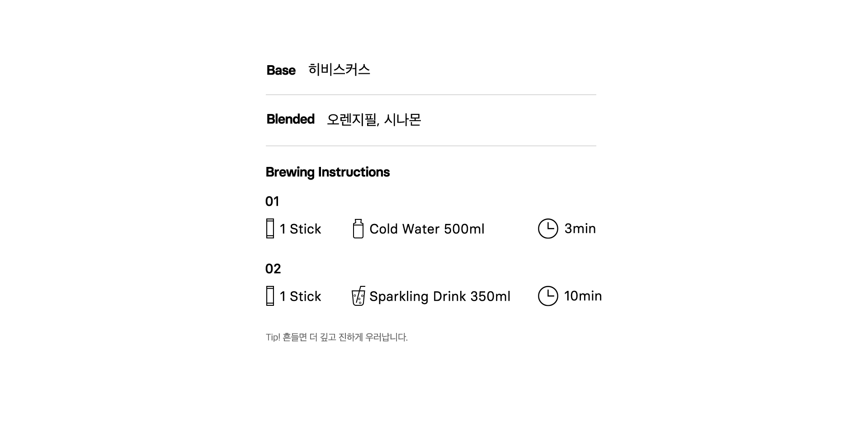Click the Brewing Instructions heading
Image resolution: width=868 pixels, height=432 pixels.
click(x=327, y=172)
